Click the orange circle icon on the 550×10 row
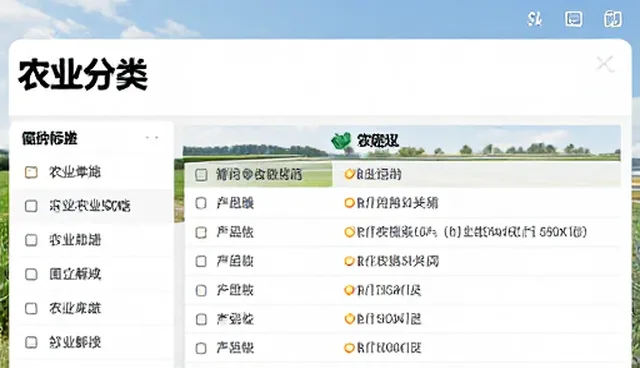Viewport: 640px width, 368px height. (349, 232)
